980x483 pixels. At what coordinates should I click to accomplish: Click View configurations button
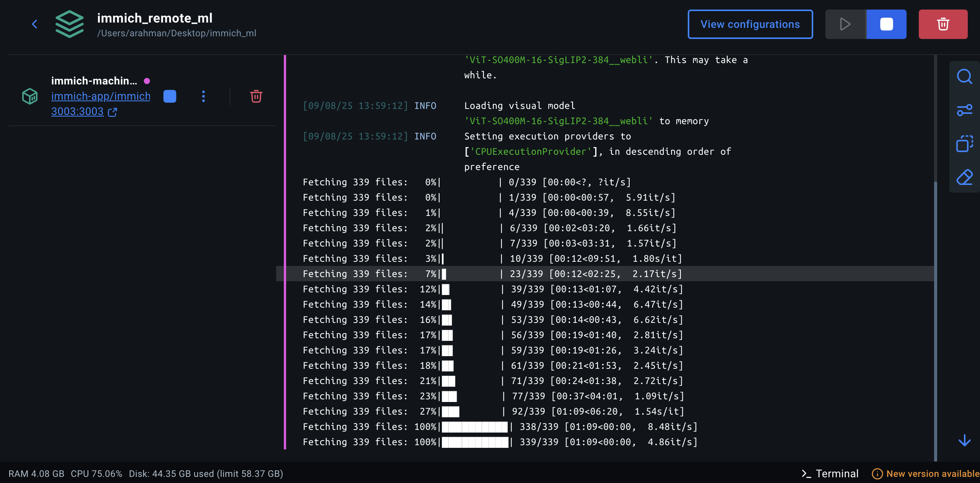point(750,24)
